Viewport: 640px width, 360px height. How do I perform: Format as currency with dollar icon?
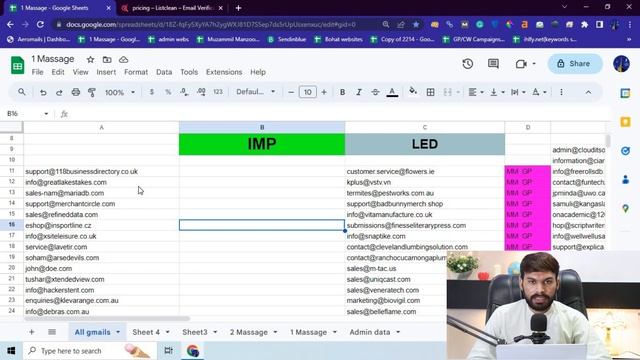point(151,92)
